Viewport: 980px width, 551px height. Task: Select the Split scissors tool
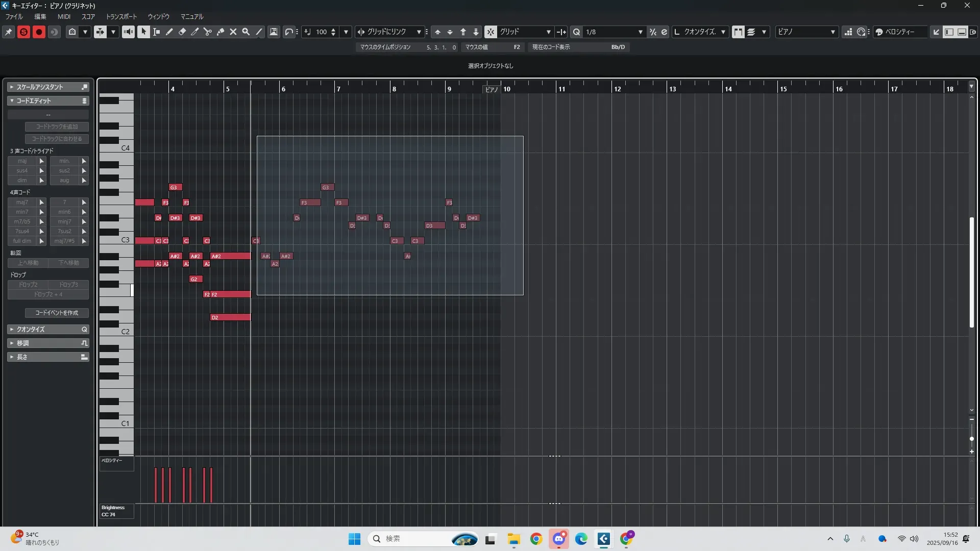[x=208, y=32]
